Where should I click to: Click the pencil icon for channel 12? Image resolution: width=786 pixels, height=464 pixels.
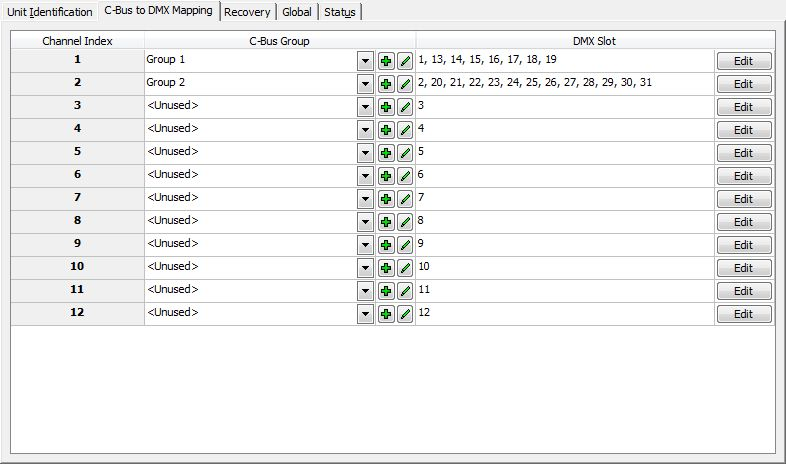click(x=405, y=314)
